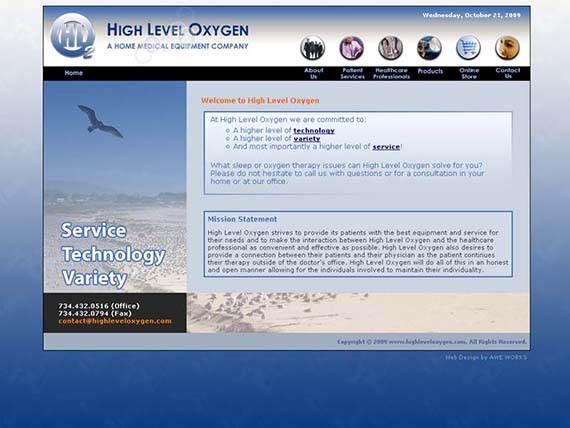Open Healthcare Professionals menu item
Image resolution: width=570 pixels, height=428 pixels.
click(391, 73)
